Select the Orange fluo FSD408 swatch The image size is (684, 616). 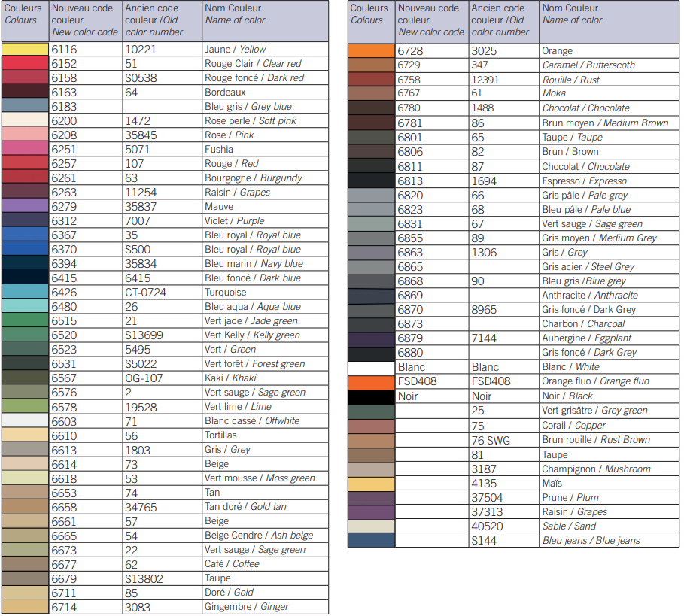coord(371,381)
